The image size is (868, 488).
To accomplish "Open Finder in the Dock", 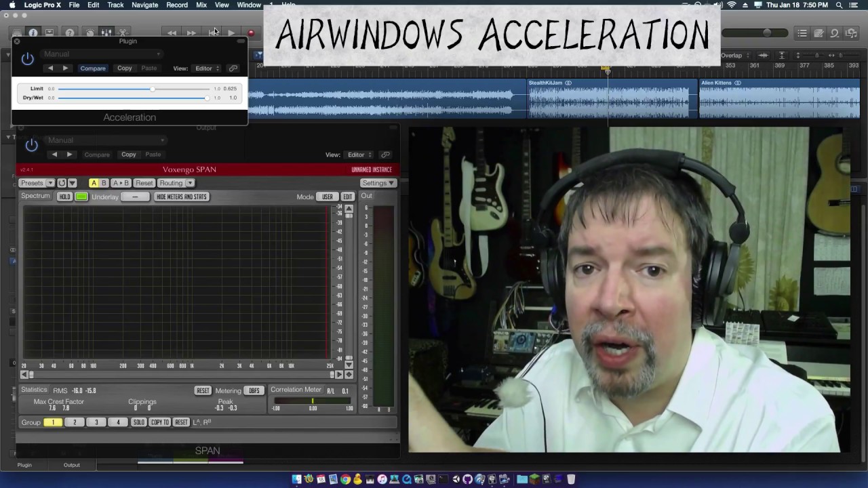I will click(x=296, y=479).
